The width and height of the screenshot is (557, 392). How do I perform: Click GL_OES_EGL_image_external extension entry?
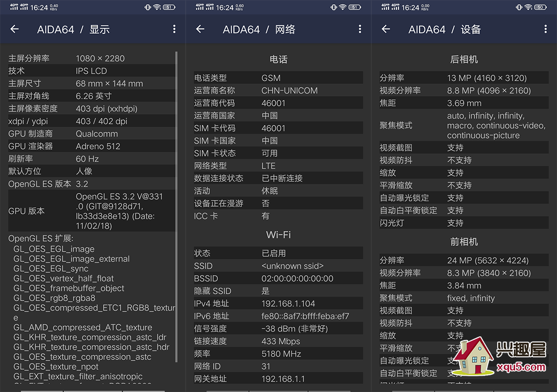coord(71,259)
